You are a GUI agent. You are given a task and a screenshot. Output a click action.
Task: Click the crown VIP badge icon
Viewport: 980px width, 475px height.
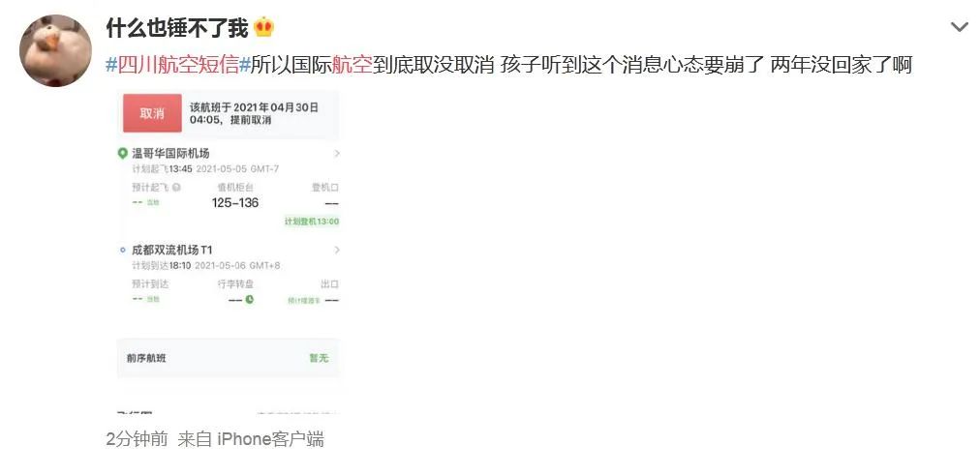tap(264, 27)
